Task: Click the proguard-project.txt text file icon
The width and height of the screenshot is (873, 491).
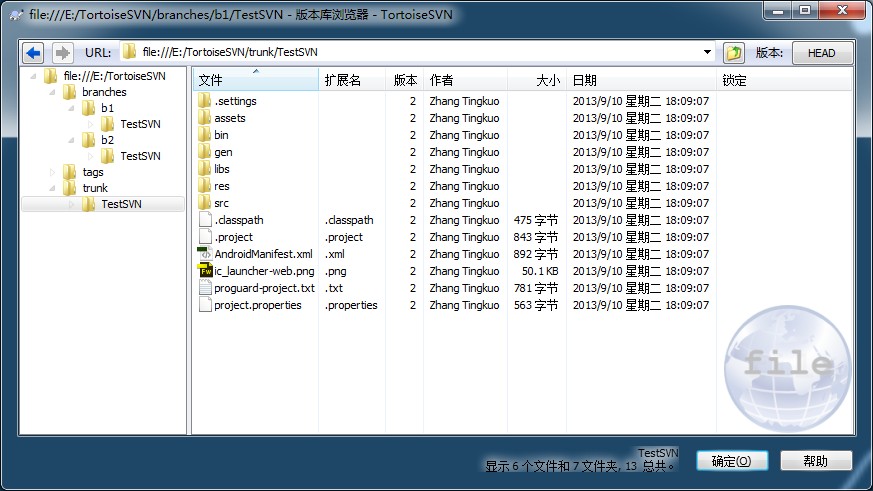Action: pos(205,288)
